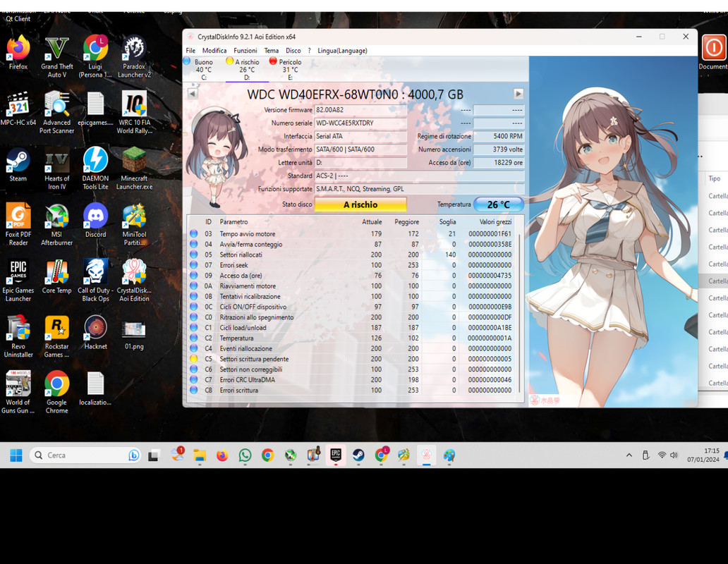Open Hacknet desktop shortcut
728x564 pixels.
[95, 333]
